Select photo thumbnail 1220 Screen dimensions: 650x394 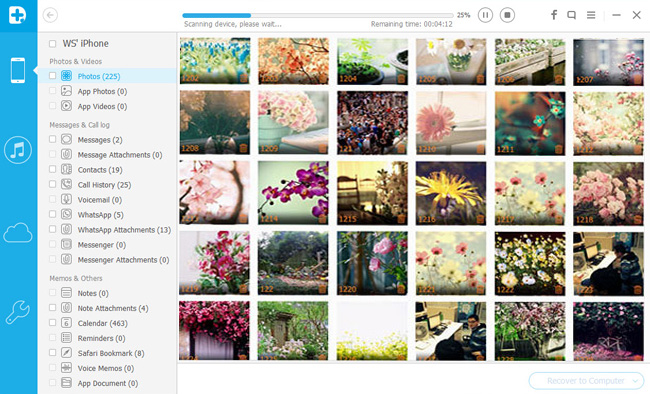[372, 263]
